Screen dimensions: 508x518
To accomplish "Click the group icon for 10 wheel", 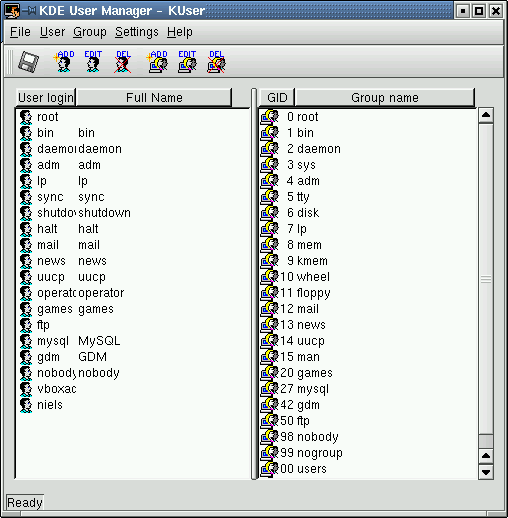I will (269, 277).
